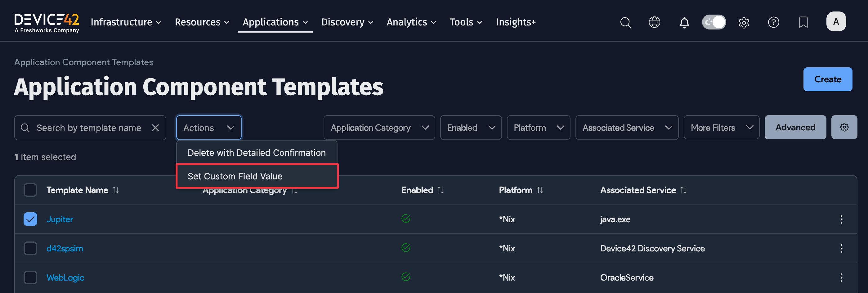Check the select-all header checkbox
The height and width of the screenshot is (293, 868).
30,190
